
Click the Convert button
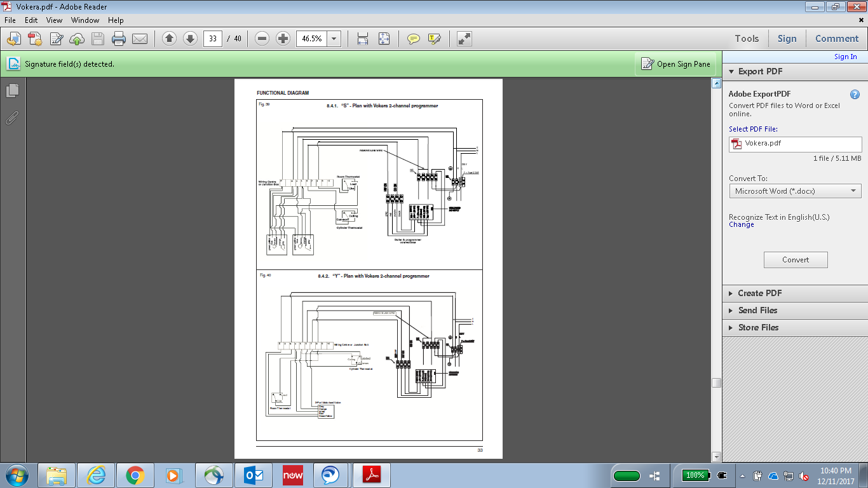pos(796,260)
